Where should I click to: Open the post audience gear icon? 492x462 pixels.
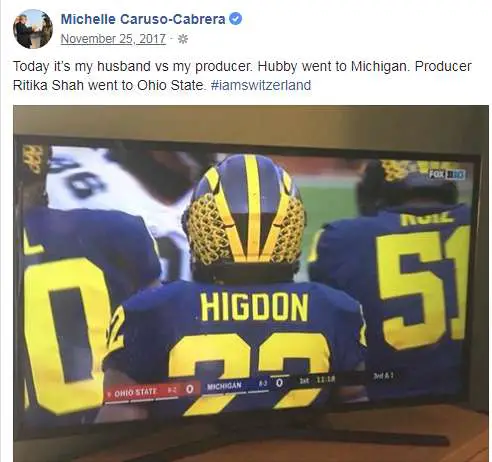point(183,39)
